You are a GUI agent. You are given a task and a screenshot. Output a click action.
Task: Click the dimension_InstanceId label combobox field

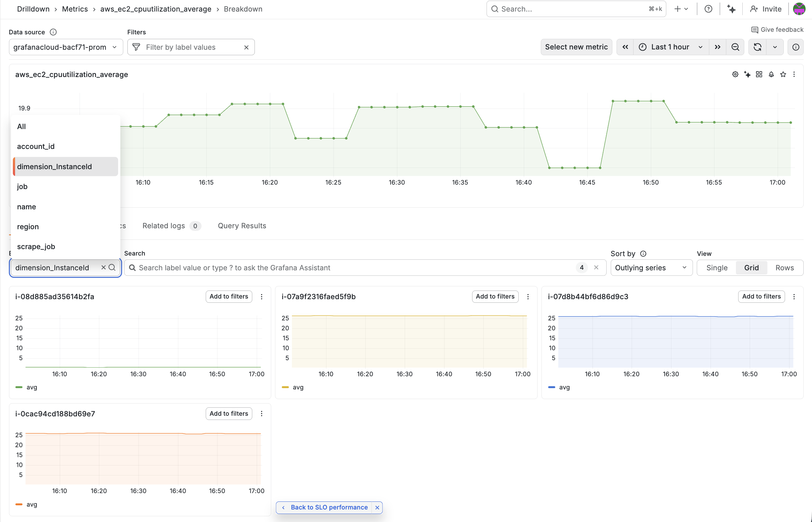pos(65,268)
